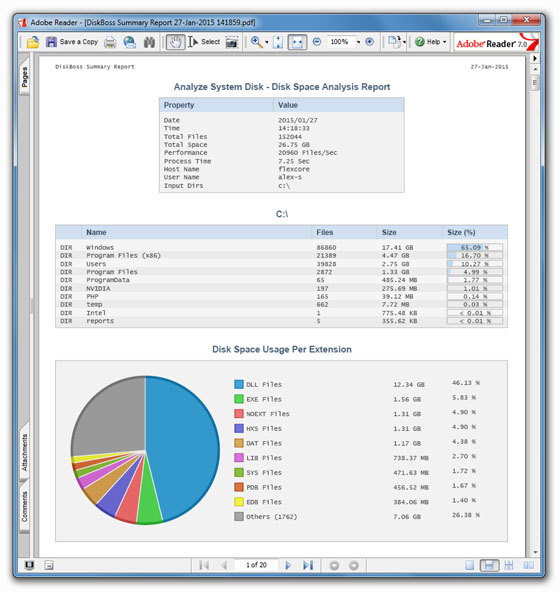Click the full screen monitor icon
The width and height of the screenshot is (560, 593).
click(x=29, y=565)
